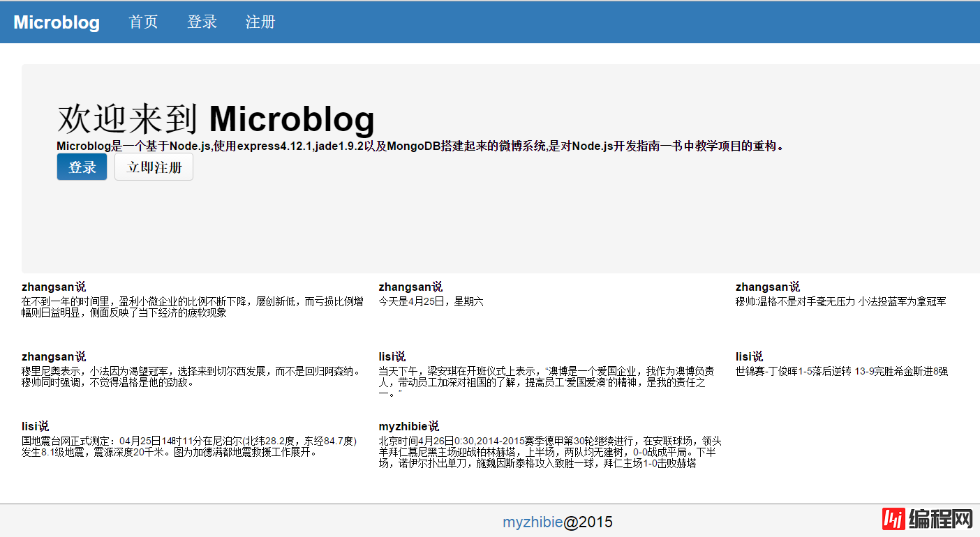Click the blue 登录 button

(82, 167)
